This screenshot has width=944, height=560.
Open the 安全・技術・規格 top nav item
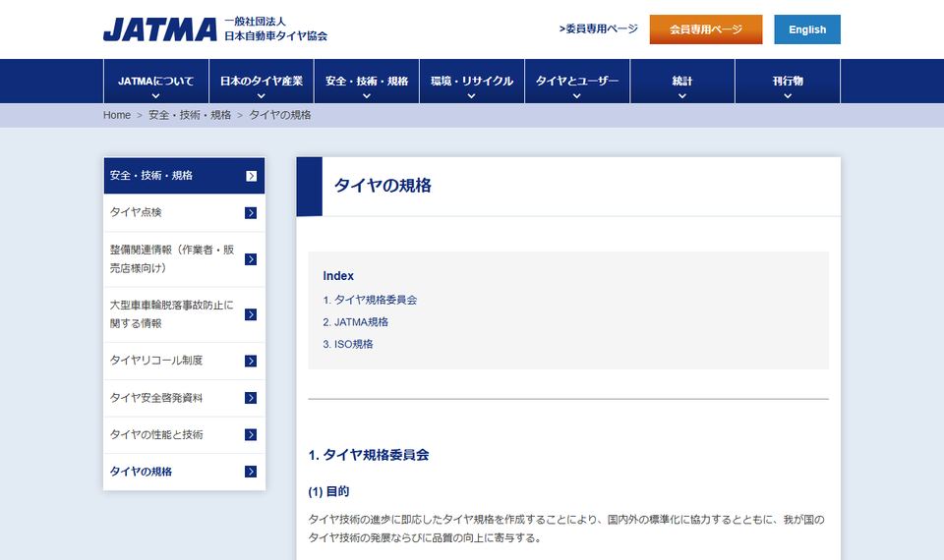[x=367, y=82]
